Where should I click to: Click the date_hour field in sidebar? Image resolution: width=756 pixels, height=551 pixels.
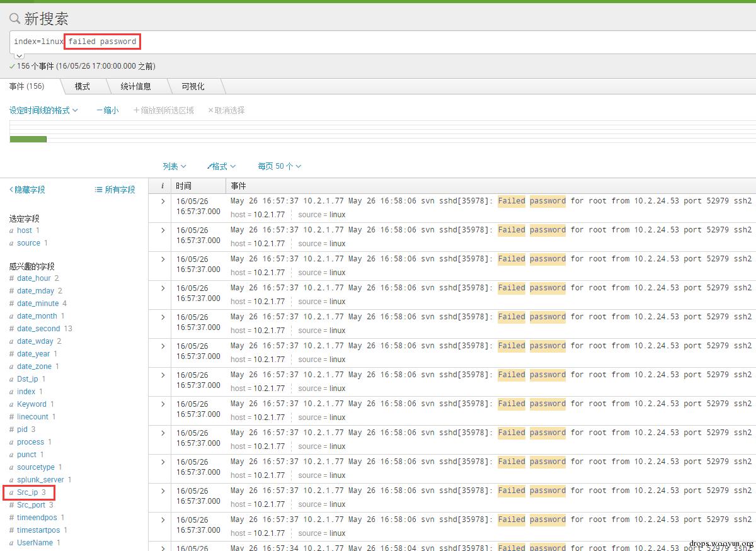coord(34,278)
